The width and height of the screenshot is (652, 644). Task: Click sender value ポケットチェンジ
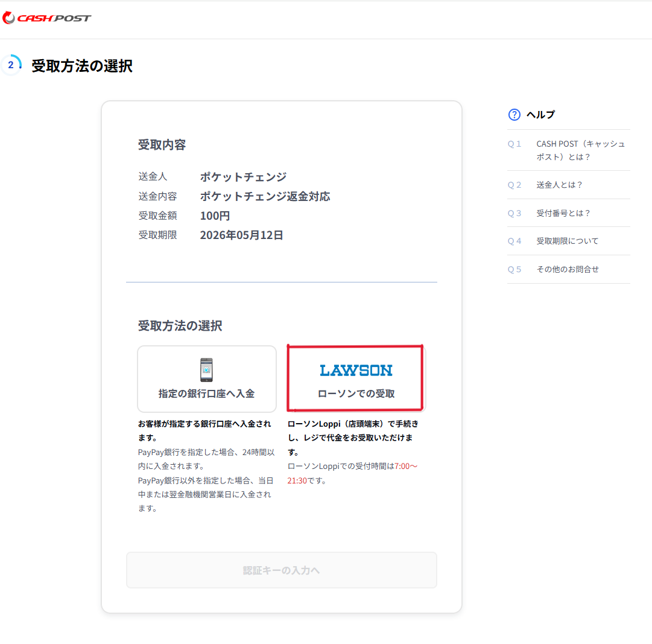pyautogui.click(x=243, y=177)
